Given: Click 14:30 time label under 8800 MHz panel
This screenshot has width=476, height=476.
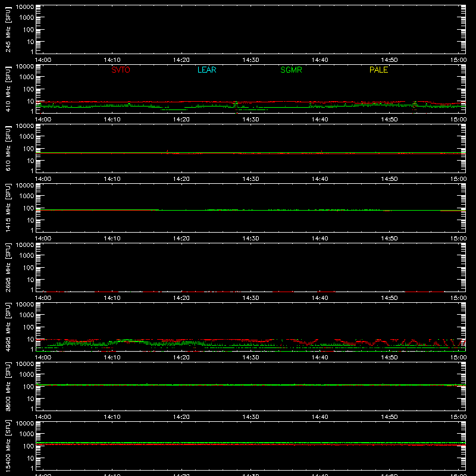Looking at the screenshot, I should pos(250,417).
